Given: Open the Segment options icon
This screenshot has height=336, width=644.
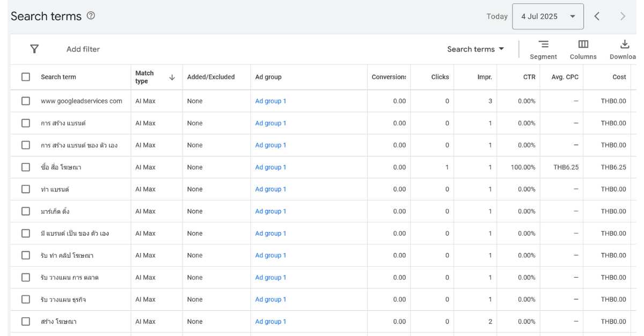Looking at the screenshot, I should pos(543,44).
